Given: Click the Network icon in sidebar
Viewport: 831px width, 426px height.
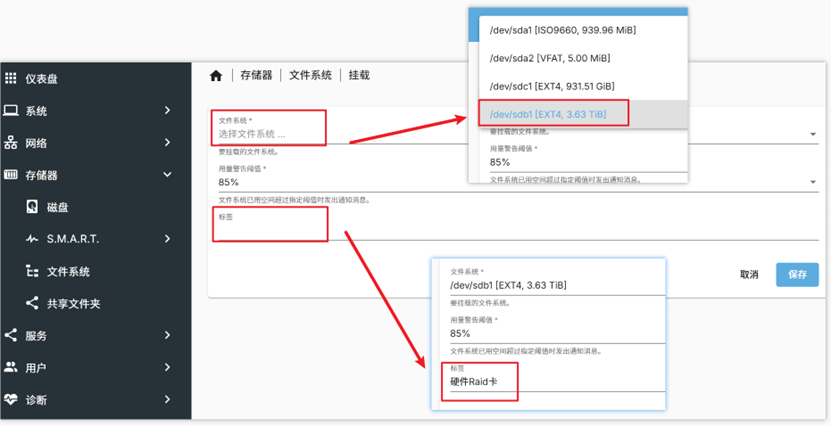Looking at the screenshot, I should coord(11,143).
